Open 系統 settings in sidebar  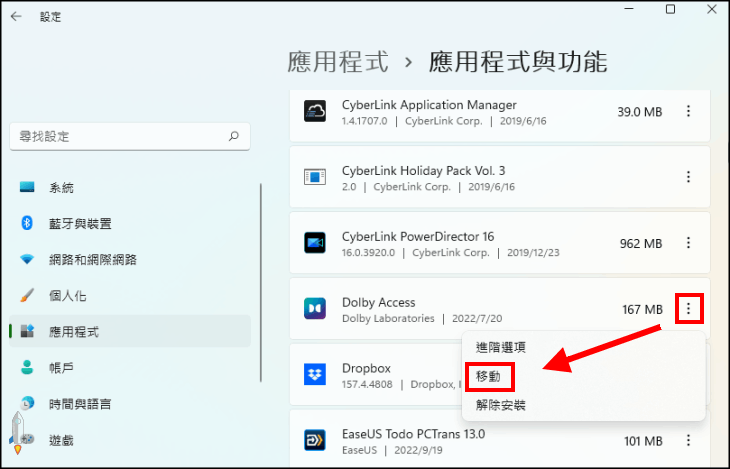(x=130, y=188)
